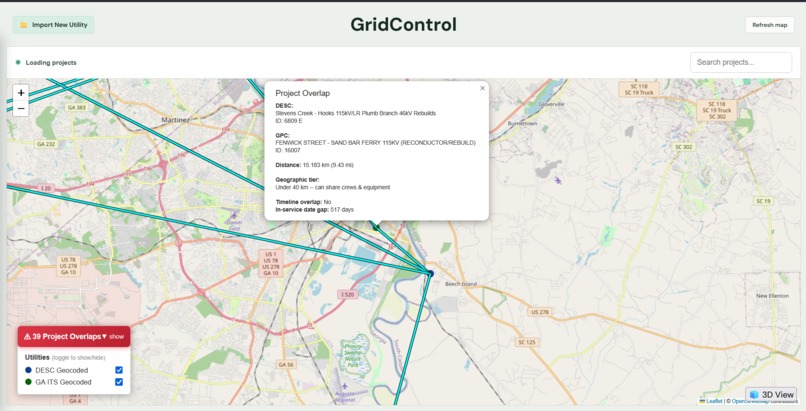
Task: Click the warning icon in Project Overlaps
Action: (x=27, y=337)
